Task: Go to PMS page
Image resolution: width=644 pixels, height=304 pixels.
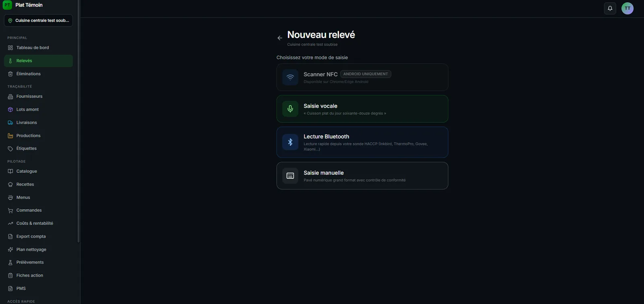Action: pos(38,289)
